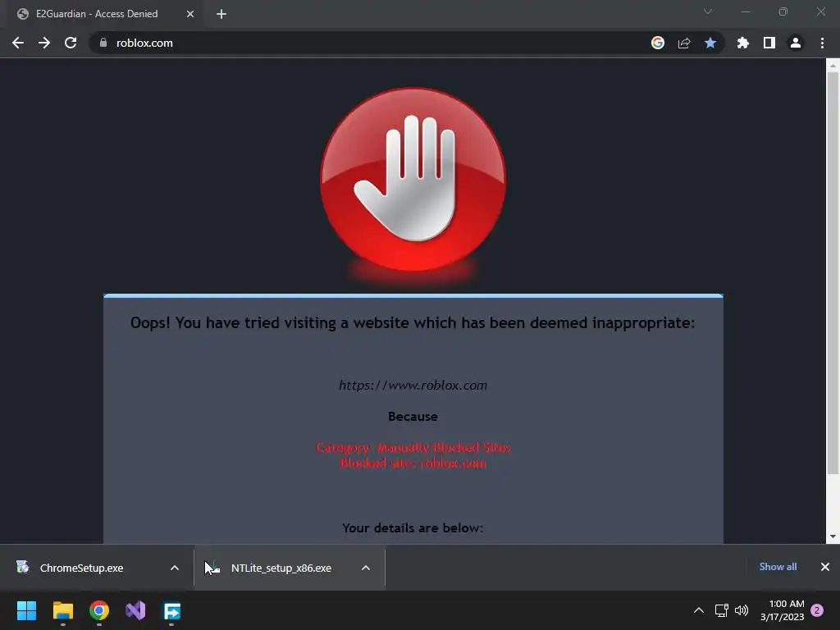Image resolution: width=840 pixels, height=630 pixels.
Task: Expand options for ChromeSetup.exe download
Action: coord(175,568)
